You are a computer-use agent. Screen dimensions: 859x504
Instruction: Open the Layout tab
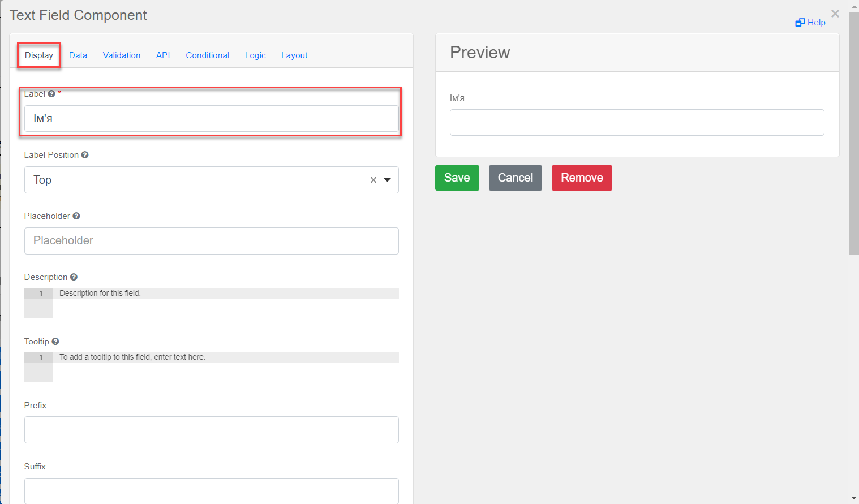point(294,55)
